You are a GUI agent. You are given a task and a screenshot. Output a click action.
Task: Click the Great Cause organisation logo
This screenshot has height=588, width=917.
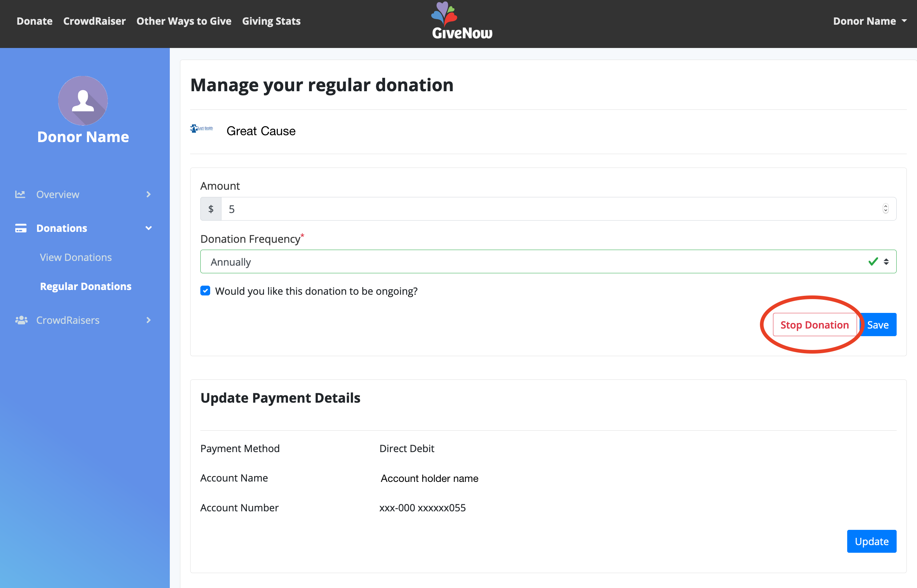(x=202, y=129)
